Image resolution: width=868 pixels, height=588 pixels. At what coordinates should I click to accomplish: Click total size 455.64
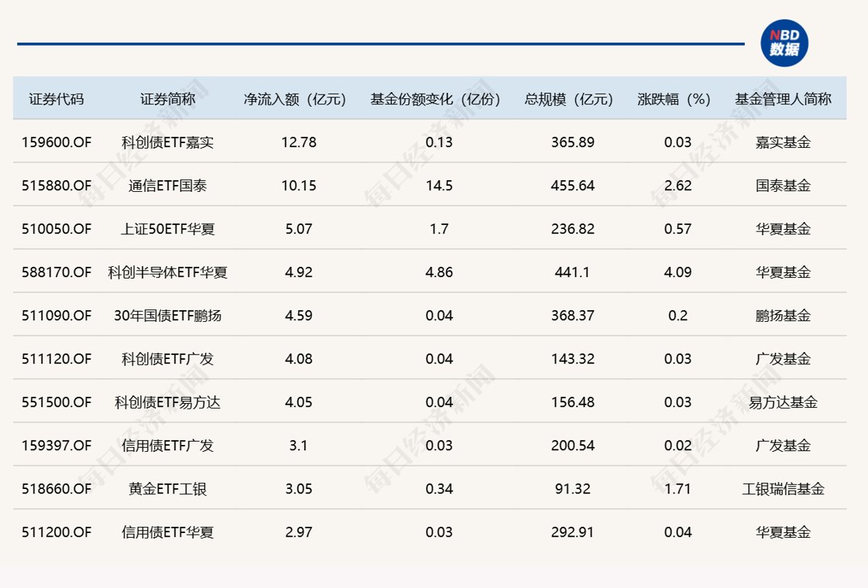[x=572, y=186]
